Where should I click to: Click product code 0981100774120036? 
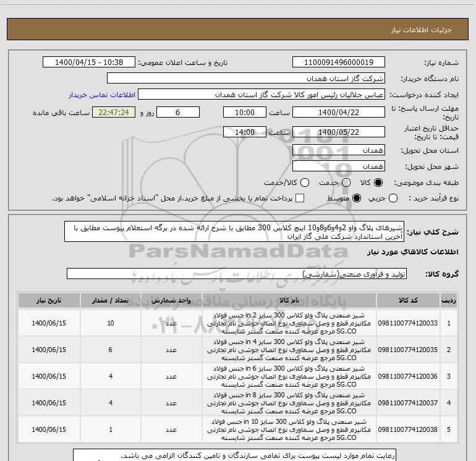coord(408,376)
